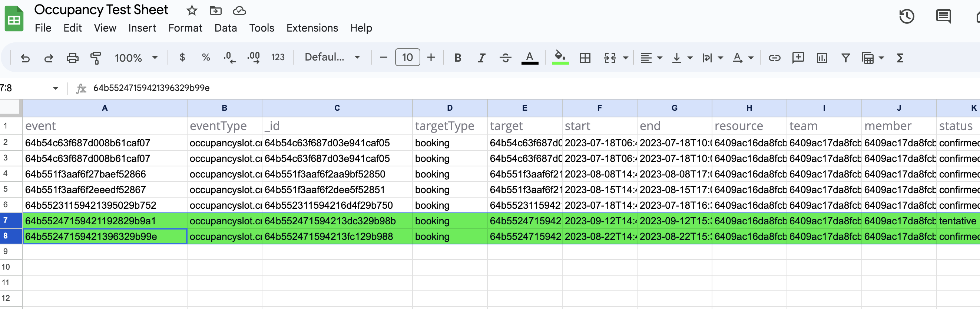The image size is (980, 309).
Task: Open the Extensions menu
Action: (312, 28)
